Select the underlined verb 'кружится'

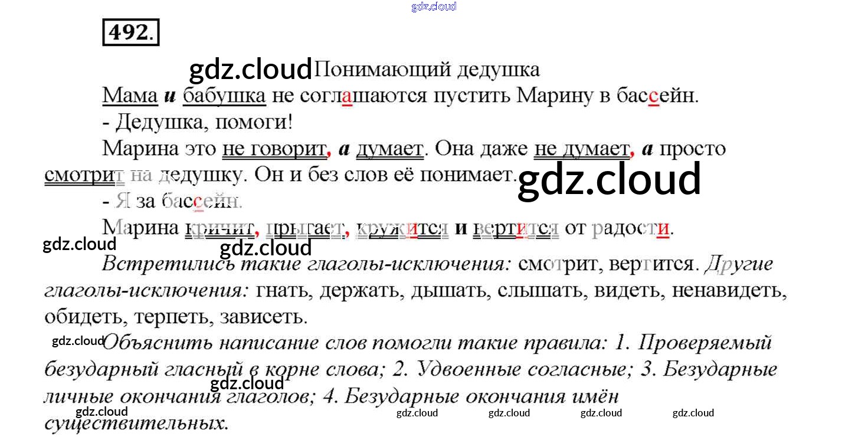coord(403,228)
